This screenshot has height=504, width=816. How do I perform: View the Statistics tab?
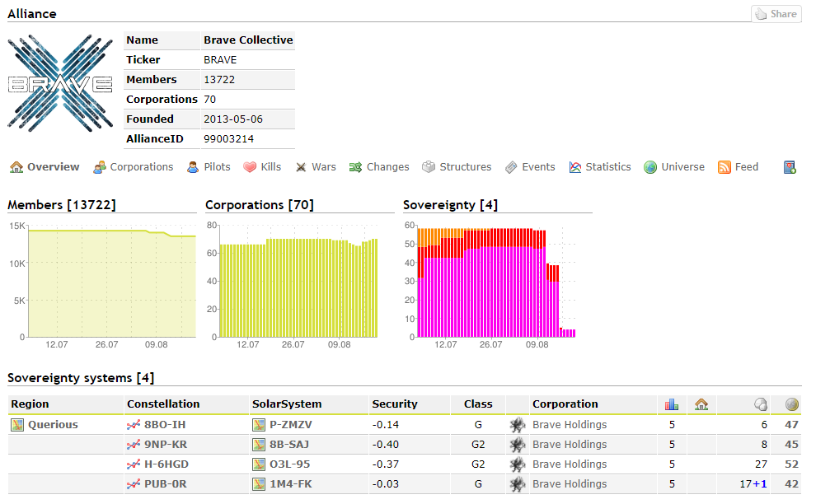tap(600, 167)
